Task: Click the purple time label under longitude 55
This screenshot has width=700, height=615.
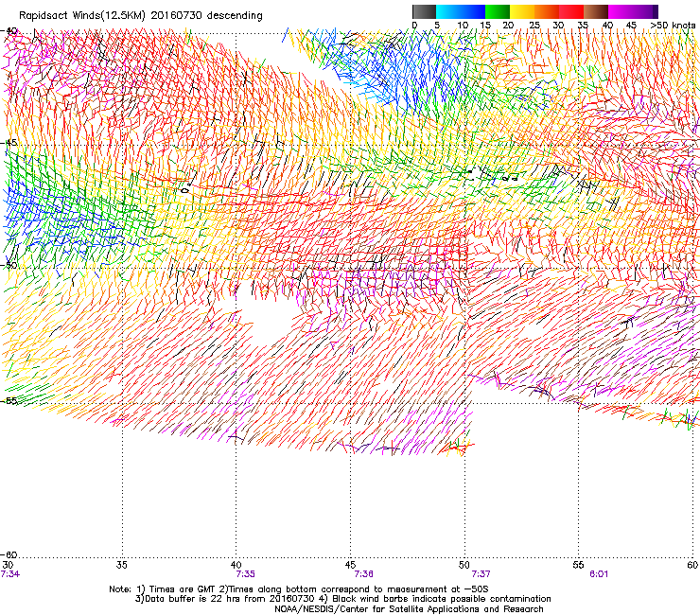Action: (599, 574)
